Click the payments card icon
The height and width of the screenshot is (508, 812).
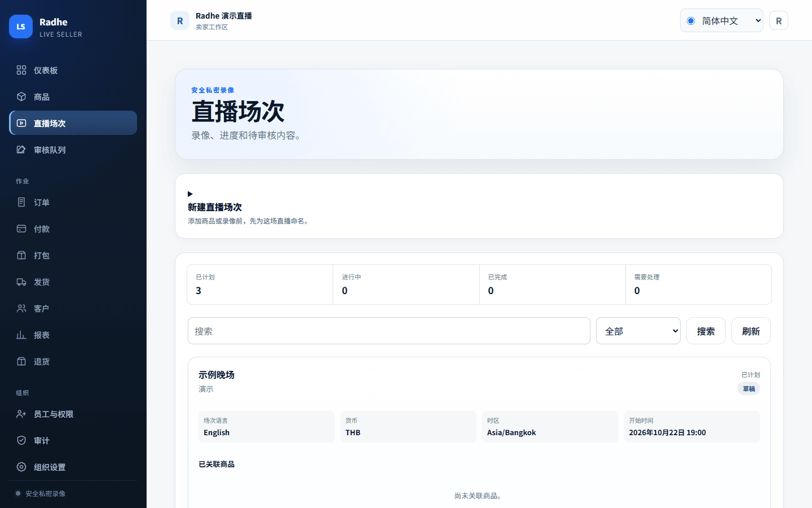pyautogui.click(x=21, y=229)
